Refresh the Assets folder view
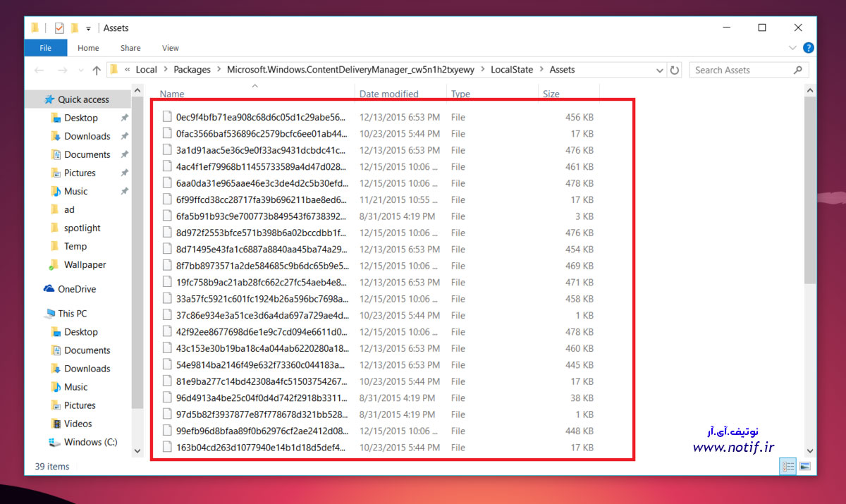The width and height of the screenshot is (846, 504). pyautogui.click(x=675, y=70)
